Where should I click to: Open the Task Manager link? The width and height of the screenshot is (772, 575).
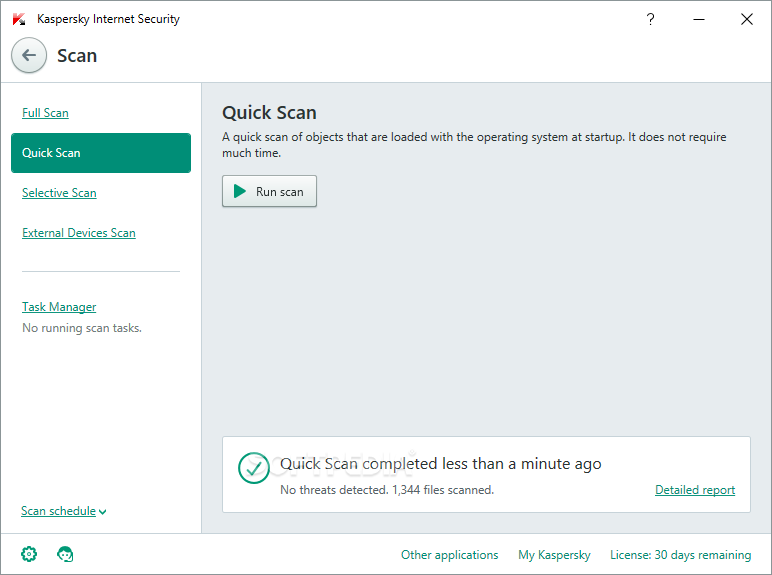point(59,307)
